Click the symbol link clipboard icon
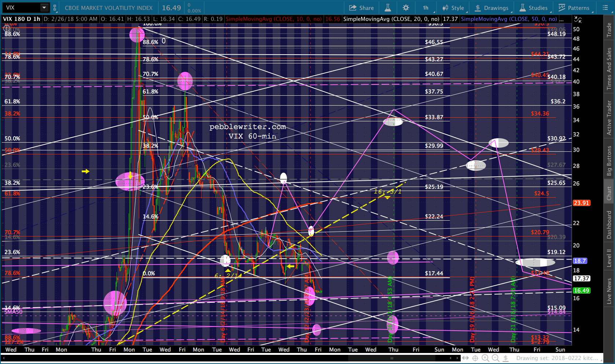 (55, 8)
